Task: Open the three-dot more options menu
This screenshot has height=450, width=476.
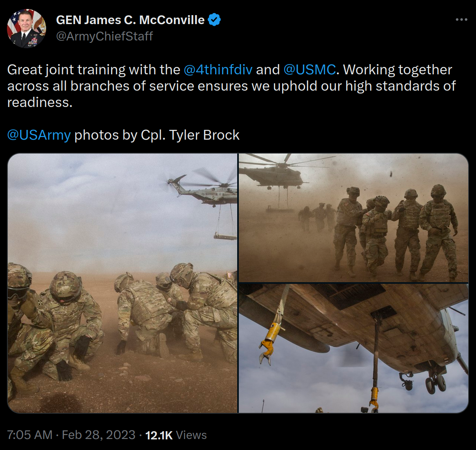Action: tap(461, 20)
